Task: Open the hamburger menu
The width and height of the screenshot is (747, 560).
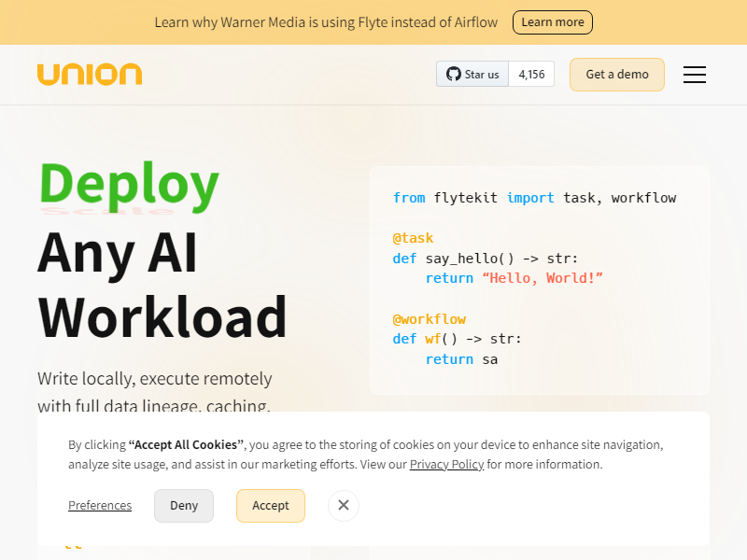Action: coord(694,75)
